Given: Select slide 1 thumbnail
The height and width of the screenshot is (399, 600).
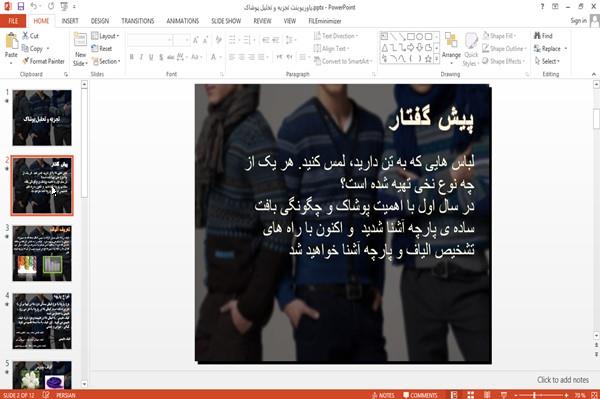Looking at the screenshot, I should click(42, 117).
